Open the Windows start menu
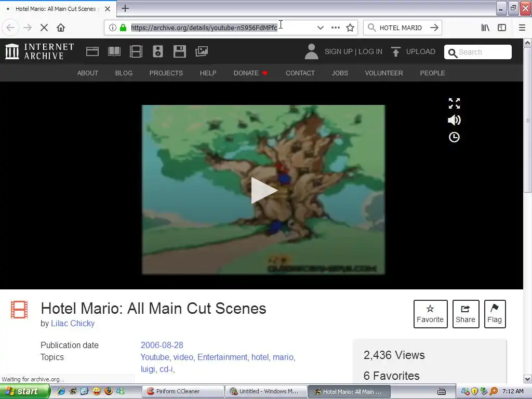532x399 pixels. pos(25,391)
